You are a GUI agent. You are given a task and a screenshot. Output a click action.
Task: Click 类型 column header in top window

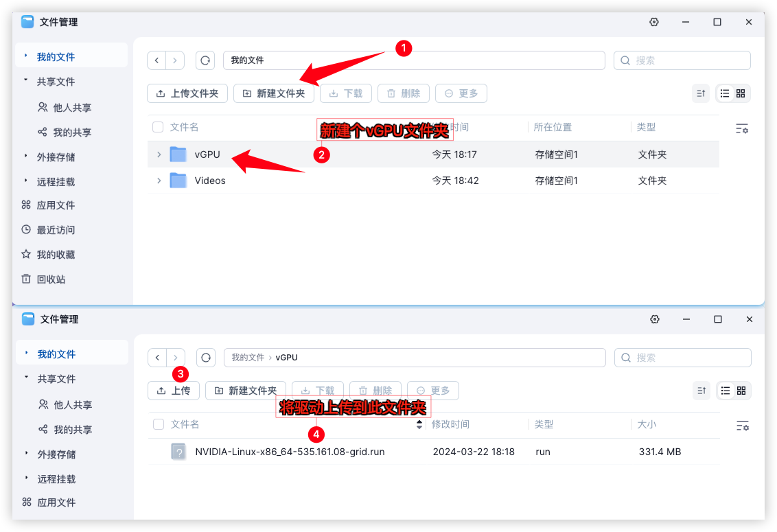646,128
